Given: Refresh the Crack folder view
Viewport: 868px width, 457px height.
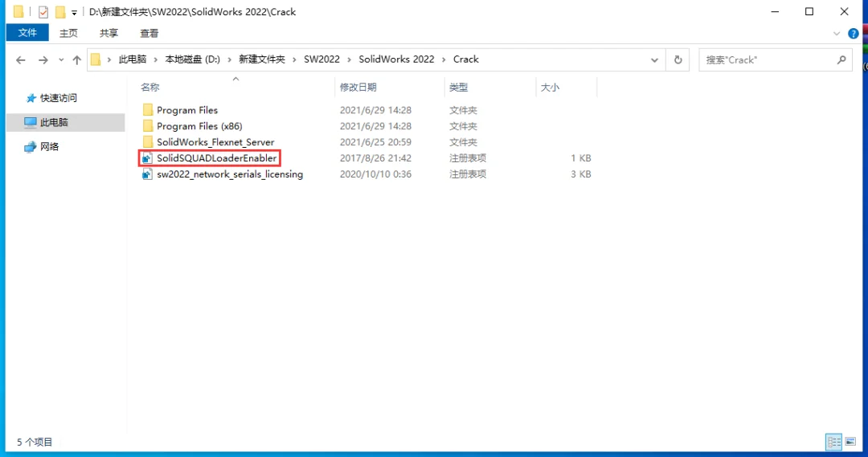Looking at the screenshot, I should [678, 59].
